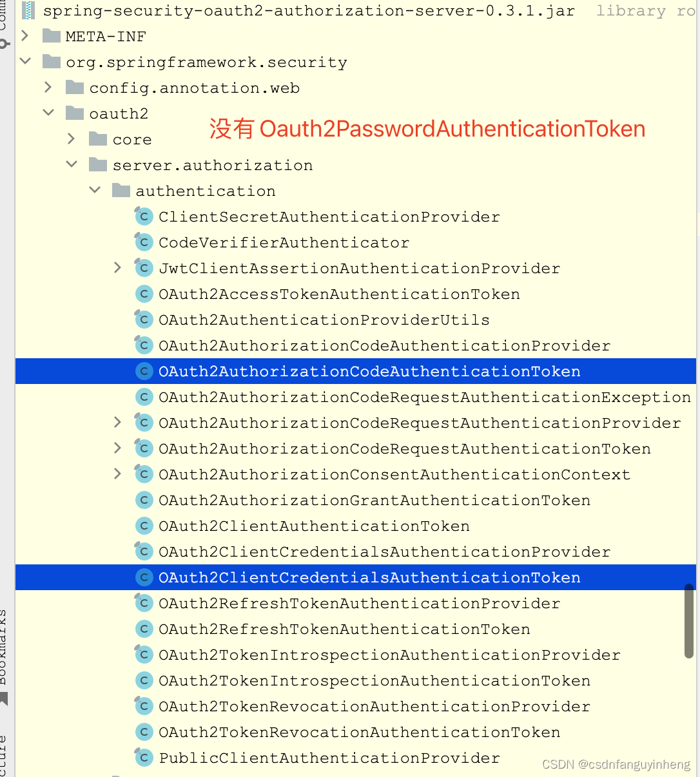Click class icon of JwtClientAssertionAuthenticationProvider

tap(144, 268)
